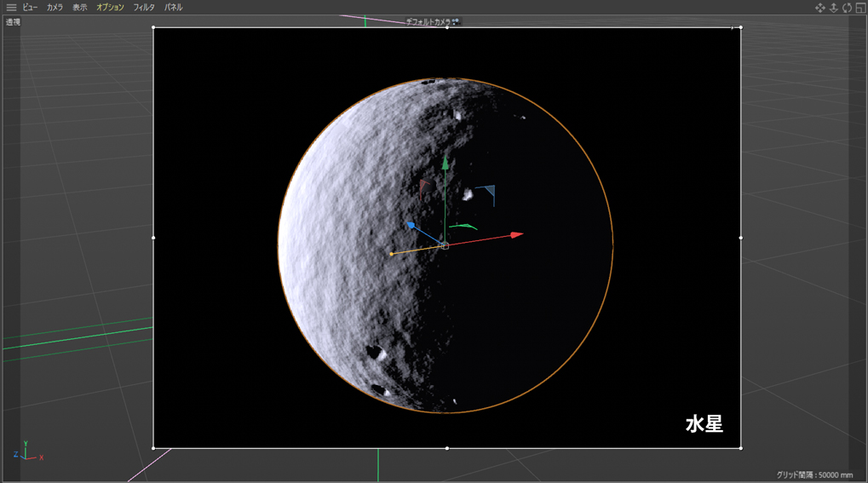Screen dimensions: 868x483
Task: Open the ビュー menu
Action: point(30,8)
